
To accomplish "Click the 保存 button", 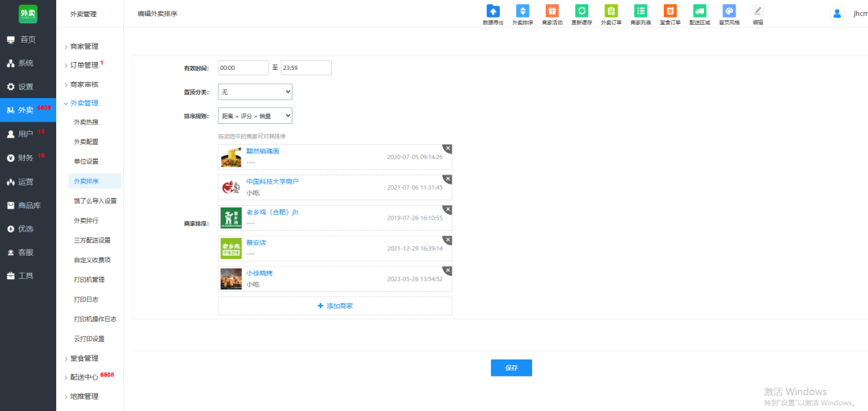I will pyautogui.click(x=511, y=368).
